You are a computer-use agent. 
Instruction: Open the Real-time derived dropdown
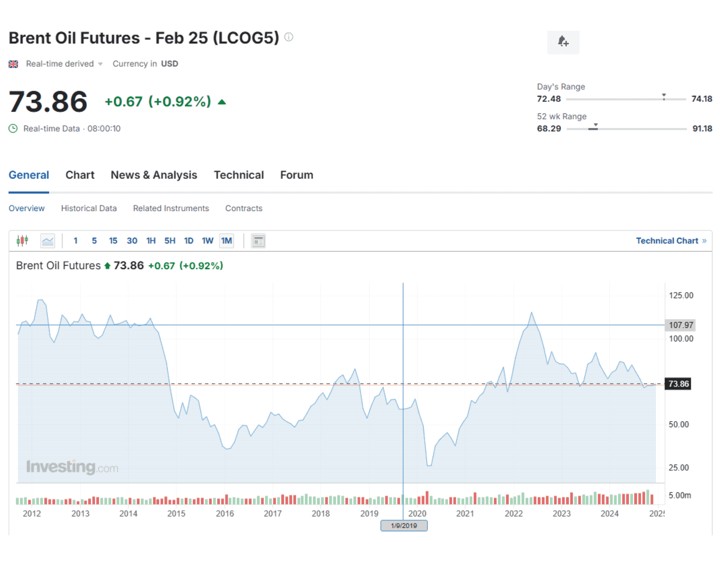click(x=100, y=63)
